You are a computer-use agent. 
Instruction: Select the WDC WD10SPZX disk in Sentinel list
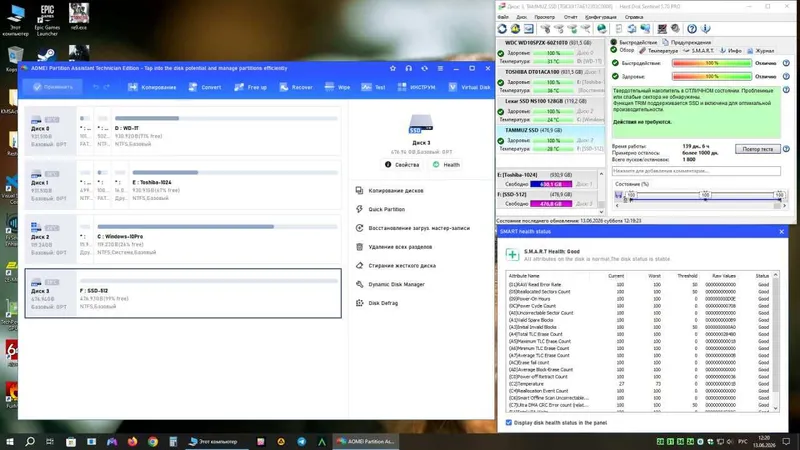click(x=551, y=52)
